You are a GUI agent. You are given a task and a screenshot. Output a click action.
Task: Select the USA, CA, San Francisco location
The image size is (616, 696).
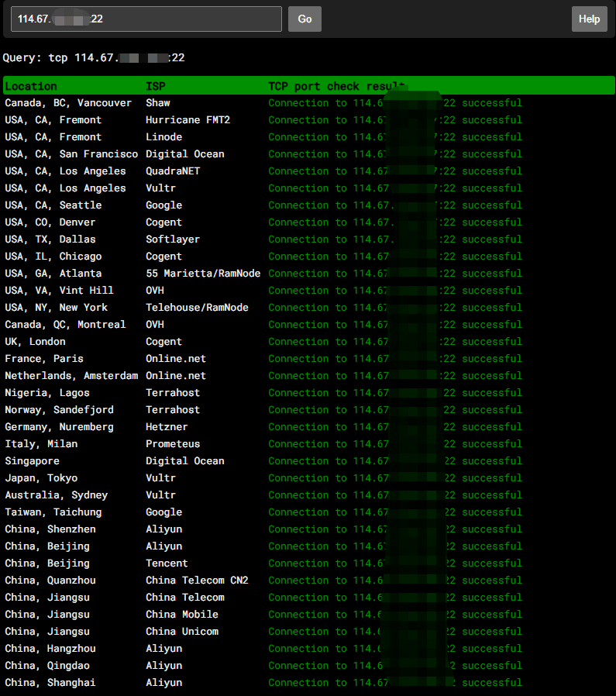coord(71,154)
